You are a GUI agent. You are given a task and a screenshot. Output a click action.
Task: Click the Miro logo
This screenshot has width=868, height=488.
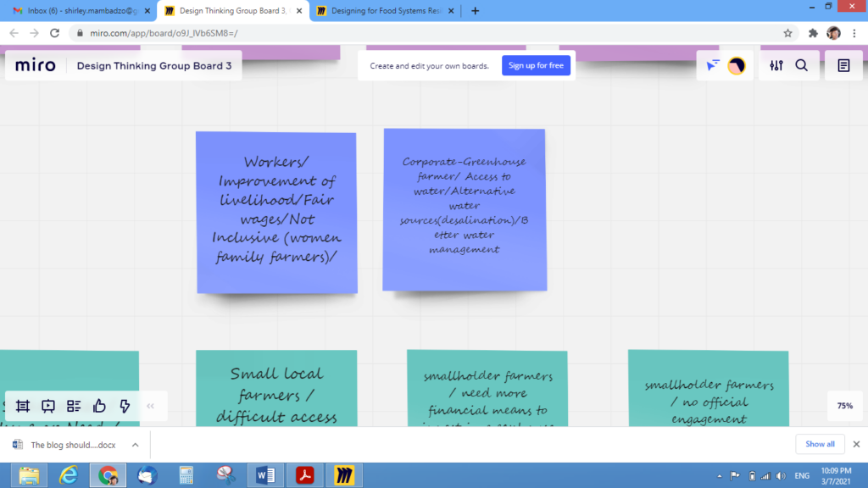36,65
